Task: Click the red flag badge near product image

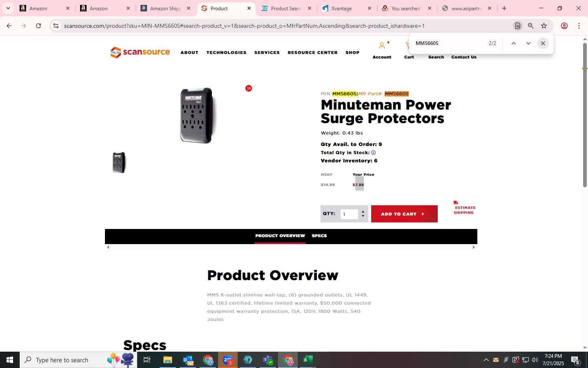Action: pos(249,88)
